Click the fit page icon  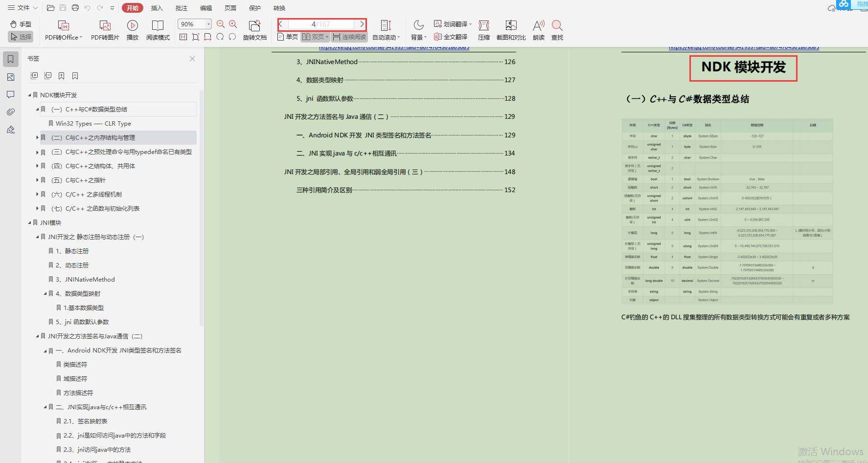(196, 37)
